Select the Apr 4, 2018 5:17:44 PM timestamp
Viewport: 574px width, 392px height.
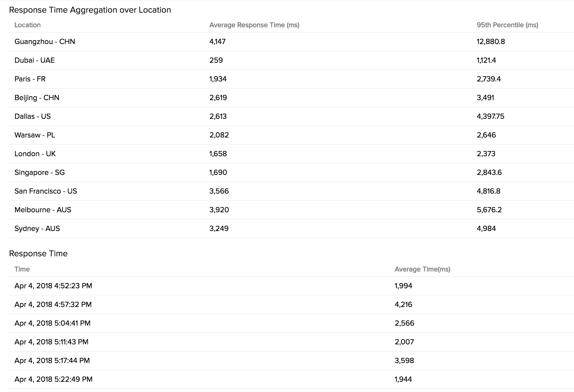[x=52, y=361]
